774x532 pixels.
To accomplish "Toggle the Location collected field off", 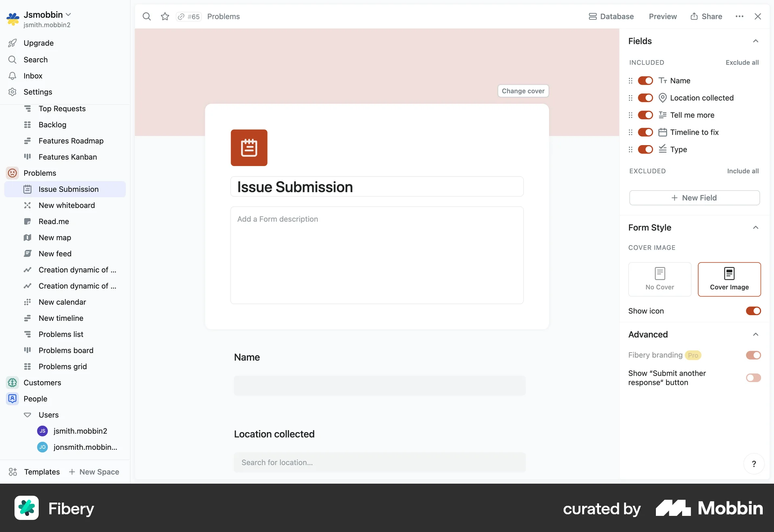I will click(645, 98).
